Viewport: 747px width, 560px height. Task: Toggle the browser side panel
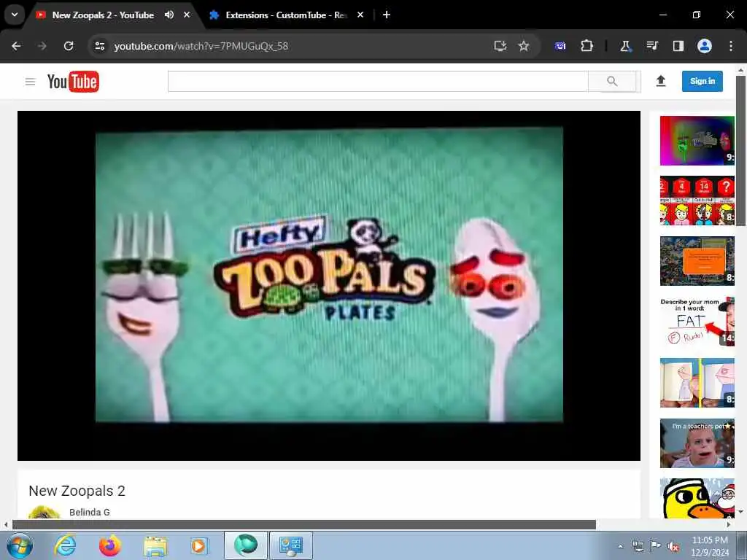click(x=678, y=46)
